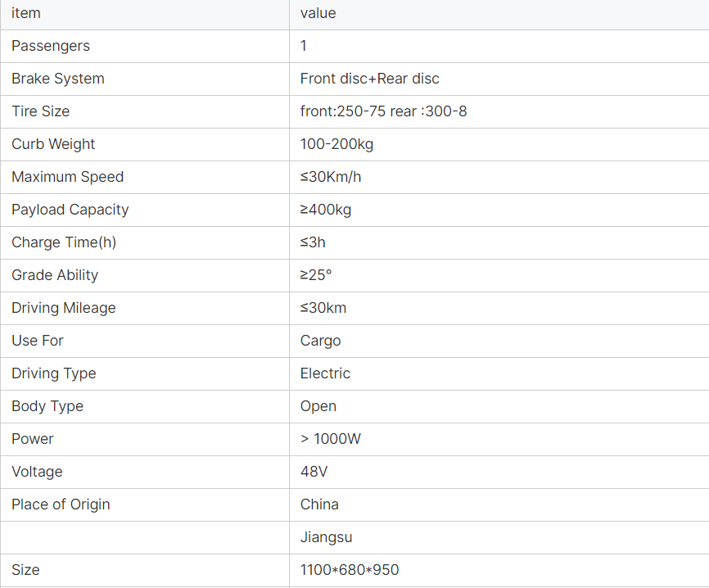Click the '> 1000W' power value
This screenshot has height=588, width=709.
pyautogui.click(x=330, y=439)
